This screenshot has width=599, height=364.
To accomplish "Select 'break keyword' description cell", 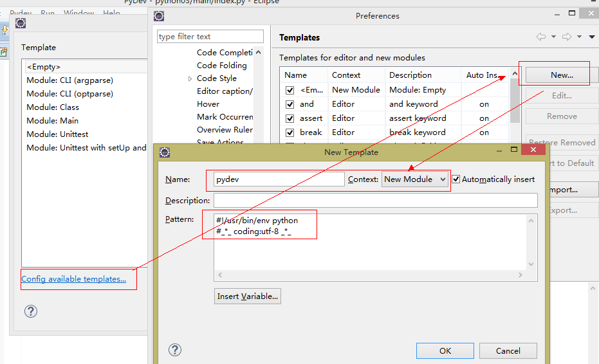I will (x=417, y=132).
